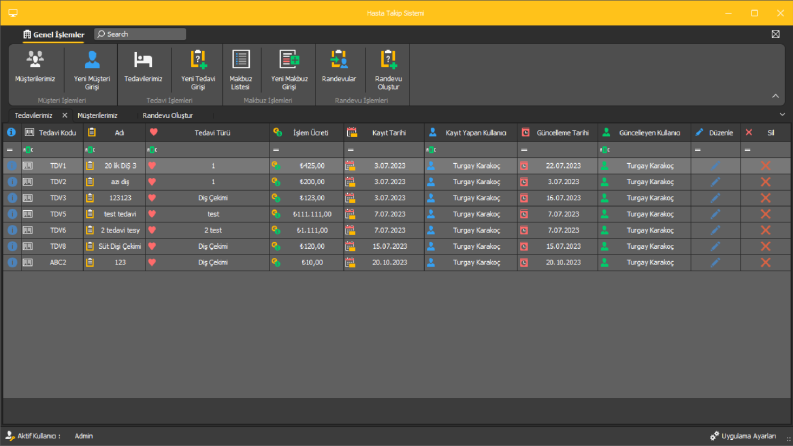Image resolution: width=793 pixels, height=446 pixels.
Task: Click the info icon of row TDV3
Action: click(x=12, y=198)
